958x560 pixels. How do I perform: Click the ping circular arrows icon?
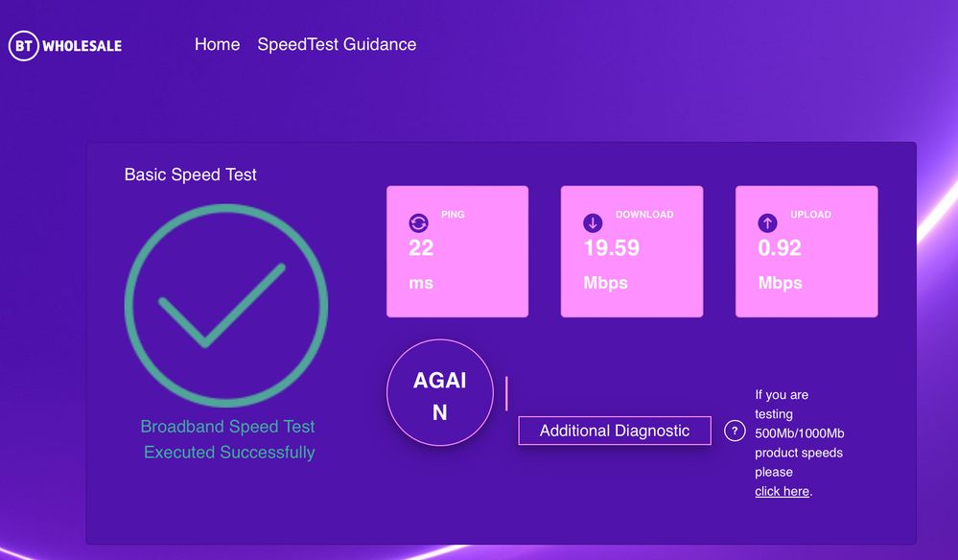coord(418,223)
